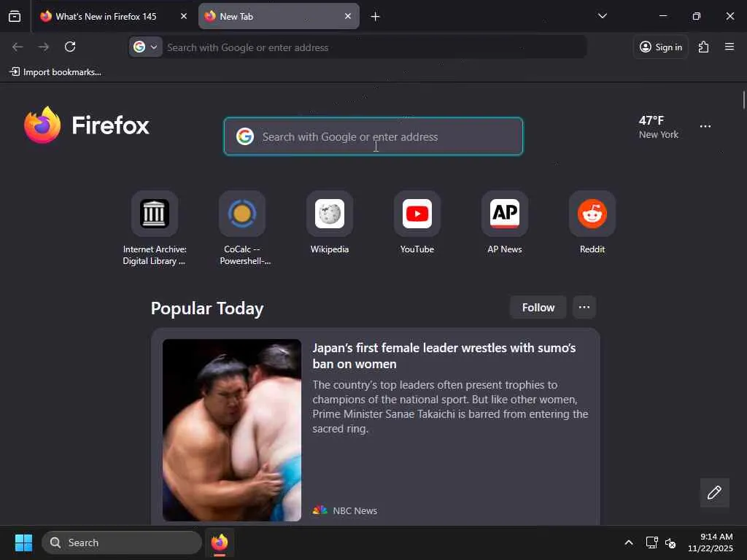Switch to What's New in Firefox 145 tab
The width and height of the screenshot is (747, 560).
(113, 17)
